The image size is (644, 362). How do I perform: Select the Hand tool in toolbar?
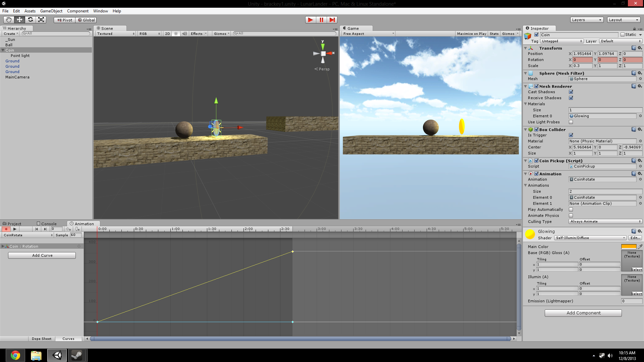click(x=9, y=20)
